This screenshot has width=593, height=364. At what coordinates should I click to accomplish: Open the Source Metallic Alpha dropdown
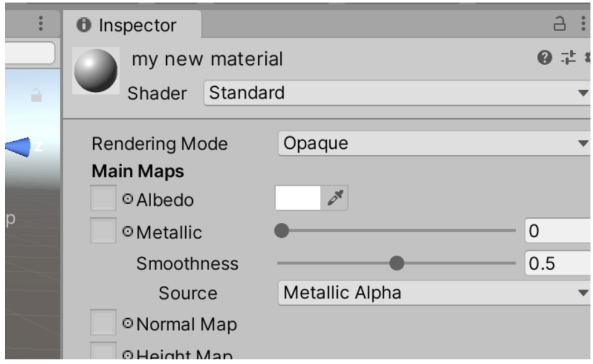point(433,293)
